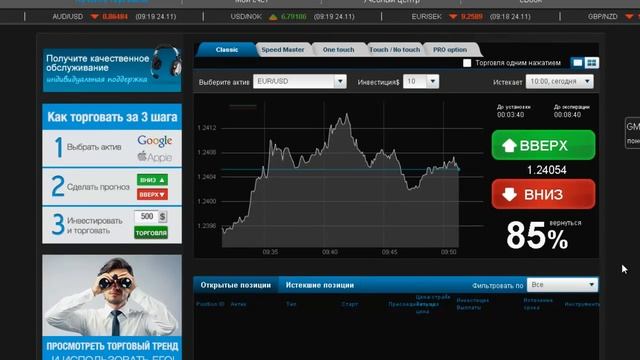Click the dollar sign next to 500

click(162, 216)
